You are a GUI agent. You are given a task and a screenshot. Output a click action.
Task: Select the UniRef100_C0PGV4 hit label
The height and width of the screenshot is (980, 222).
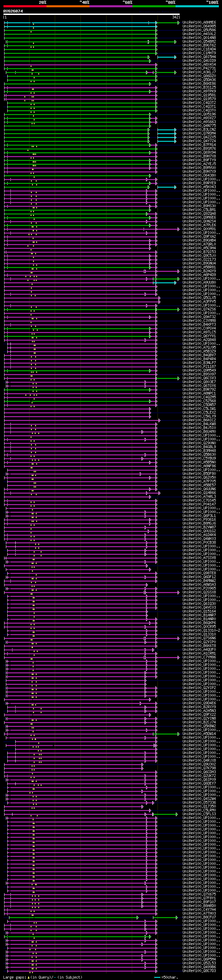(199, 328)
